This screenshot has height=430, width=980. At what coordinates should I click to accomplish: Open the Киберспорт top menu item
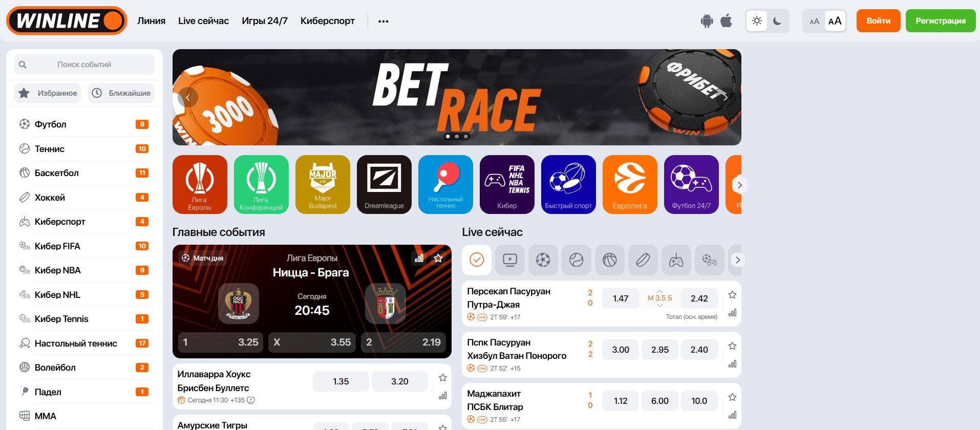click(328, 21)
